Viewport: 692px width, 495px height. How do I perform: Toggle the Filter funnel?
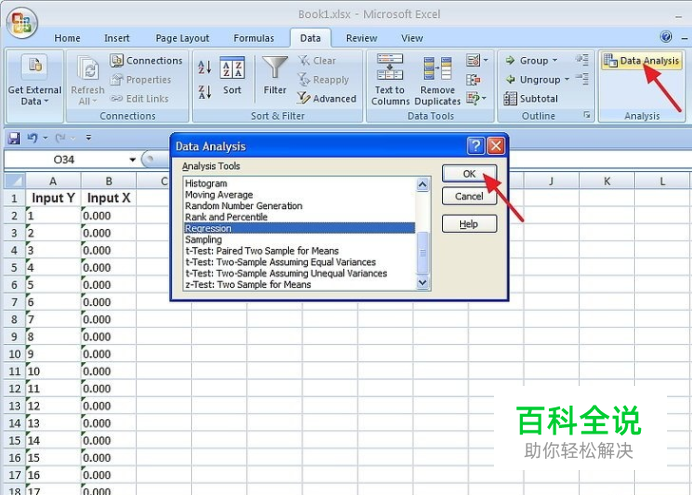tap(275, 75)
